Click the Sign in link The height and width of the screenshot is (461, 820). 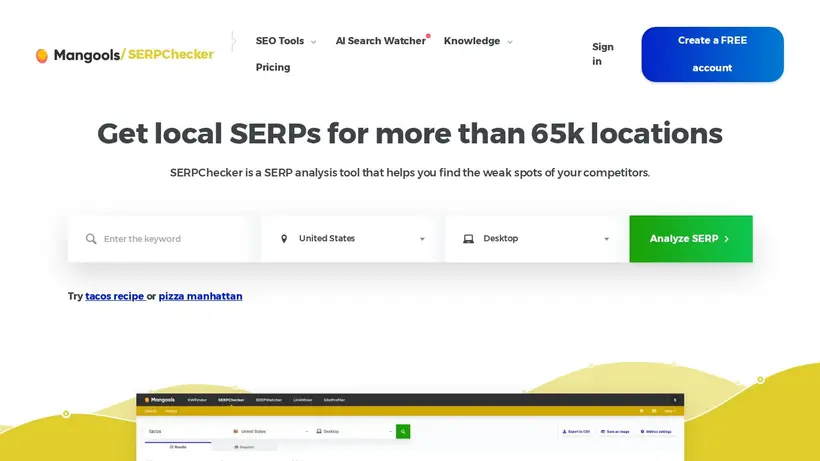tap(602, 54)
